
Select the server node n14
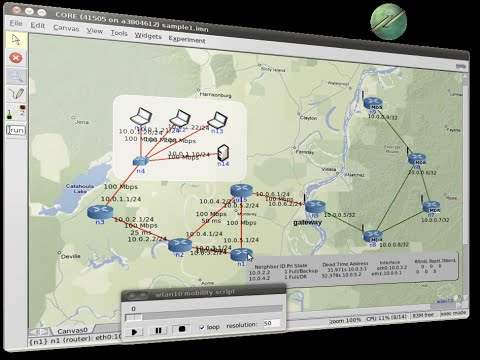coord(223,153)
